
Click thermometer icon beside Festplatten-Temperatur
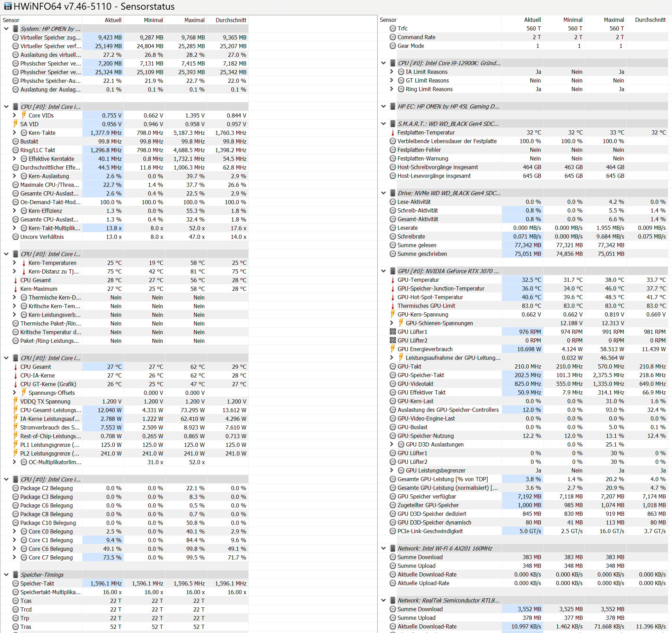(392, 132)
